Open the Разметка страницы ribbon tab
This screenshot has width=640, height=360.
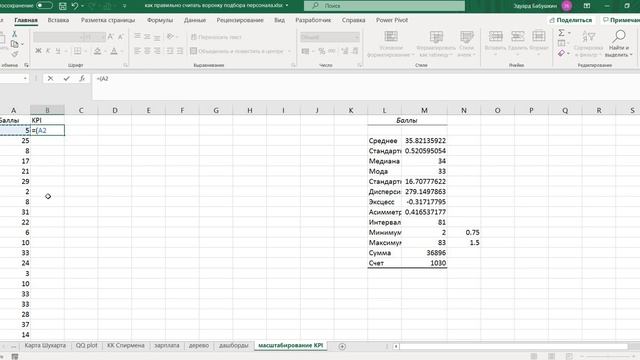click(108, 20)
